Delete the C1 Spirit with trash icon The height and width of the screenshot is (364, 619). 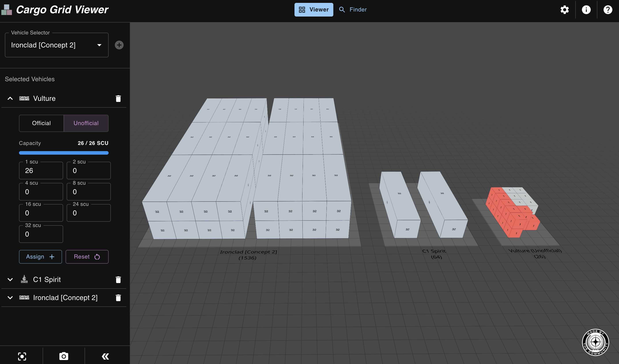coord(118,280)
